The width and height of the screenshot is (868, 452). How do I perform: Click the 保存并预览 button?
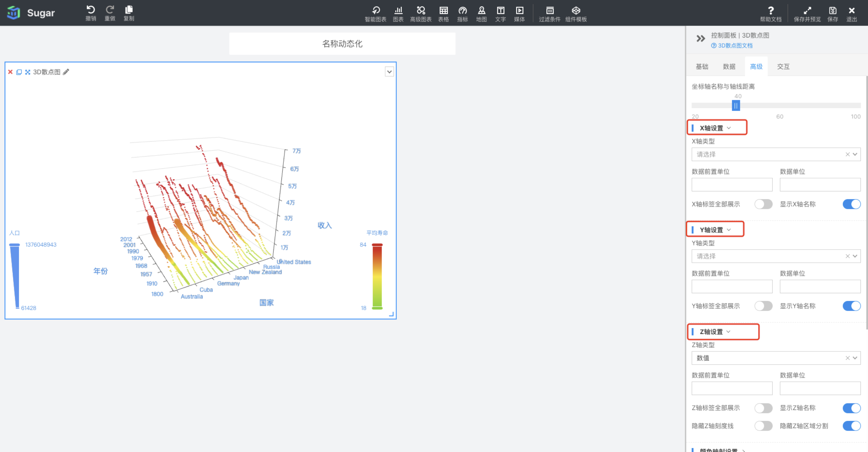[807, 14]
